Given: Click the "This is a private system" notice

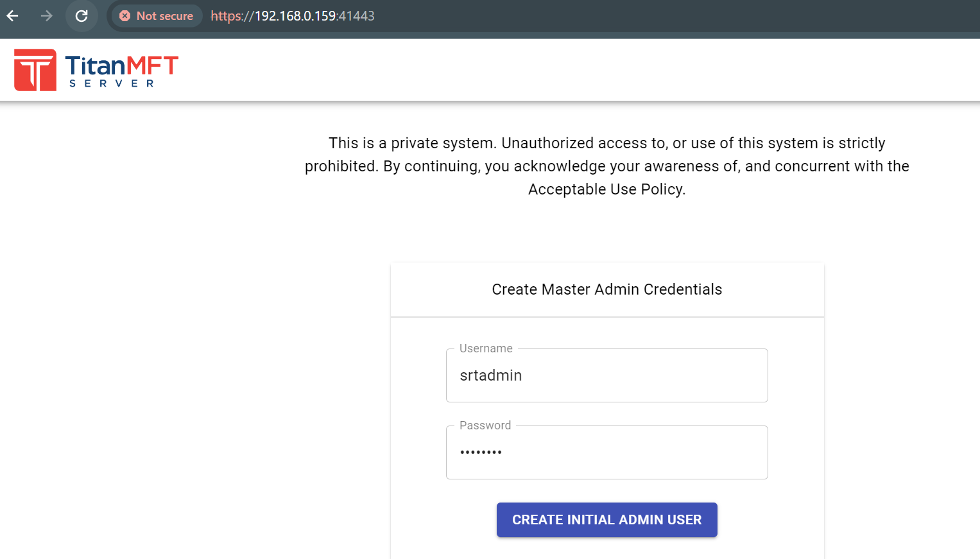Looking at the screenshot, I should click(x=412, y=143).
